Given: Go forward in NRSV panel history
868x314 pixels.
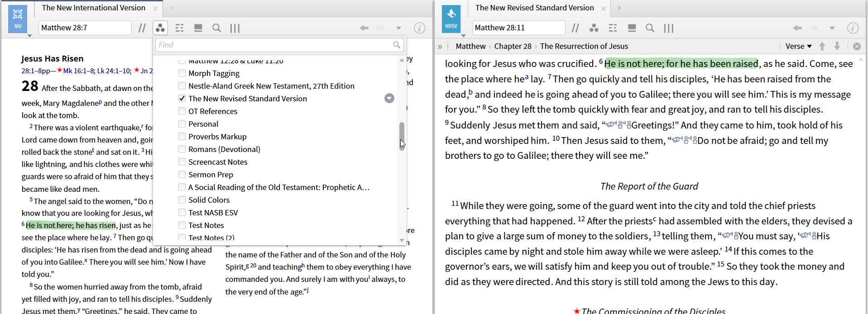Looking at the screenshot, I should click(814, 28).
